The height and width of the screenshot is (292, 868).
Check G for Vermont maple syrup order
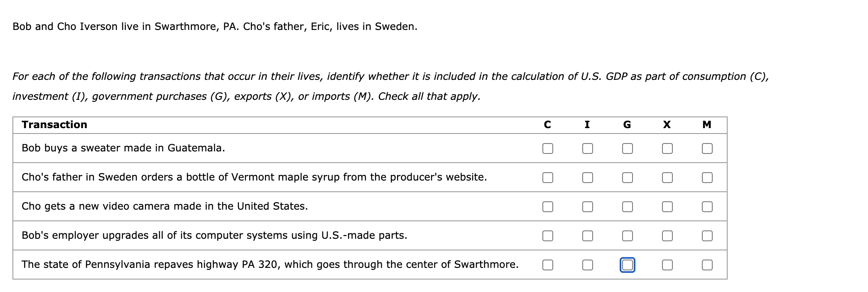(627, 178)
